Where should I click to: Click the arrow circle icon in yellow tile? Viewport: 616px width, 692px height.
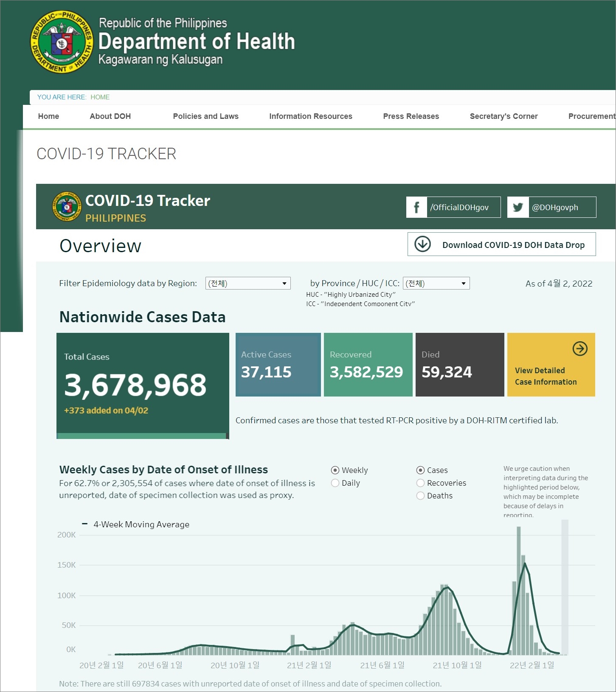point(580,349)
